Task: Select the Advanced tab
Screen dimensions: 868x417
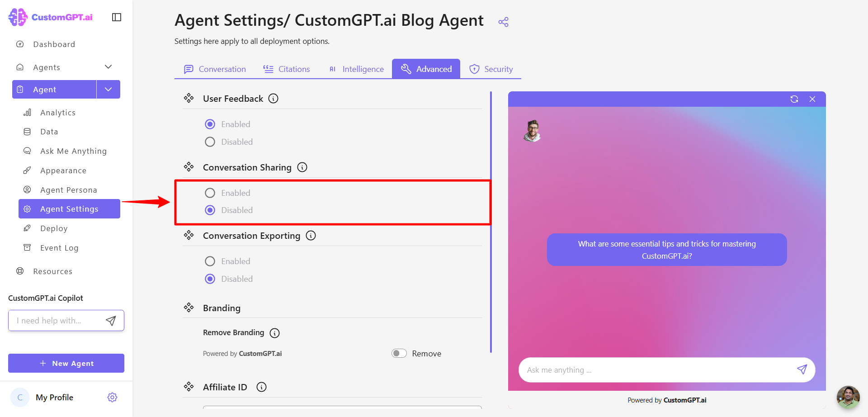Action: [426, 69]
